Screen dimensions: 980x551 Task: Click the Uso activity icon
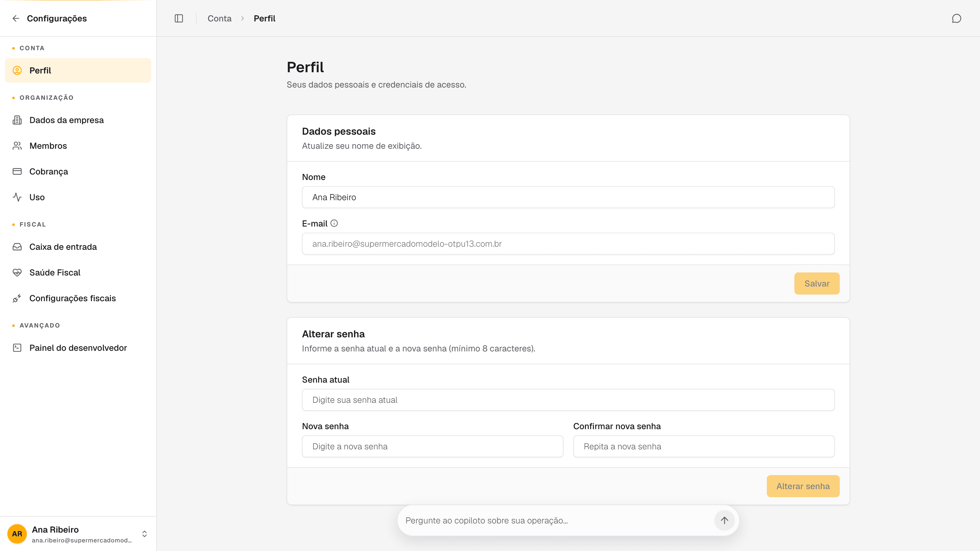pos(17,197)
